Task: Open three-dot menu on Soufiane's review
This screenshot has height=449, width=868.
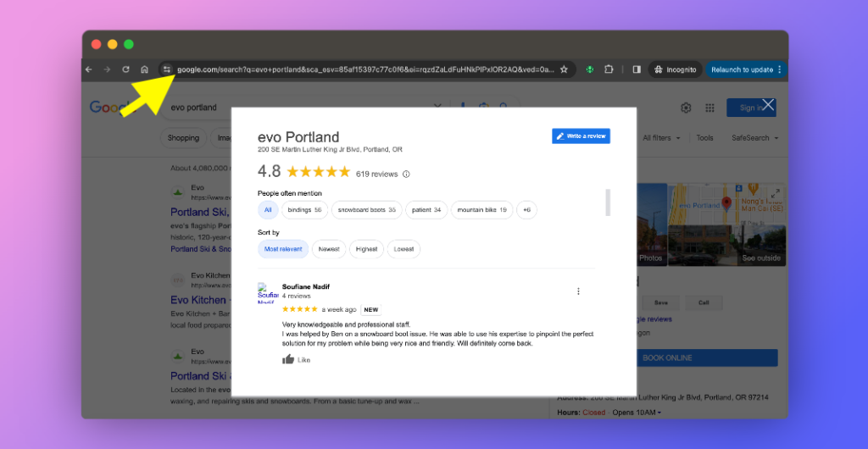Action: [x=578, y=291]
